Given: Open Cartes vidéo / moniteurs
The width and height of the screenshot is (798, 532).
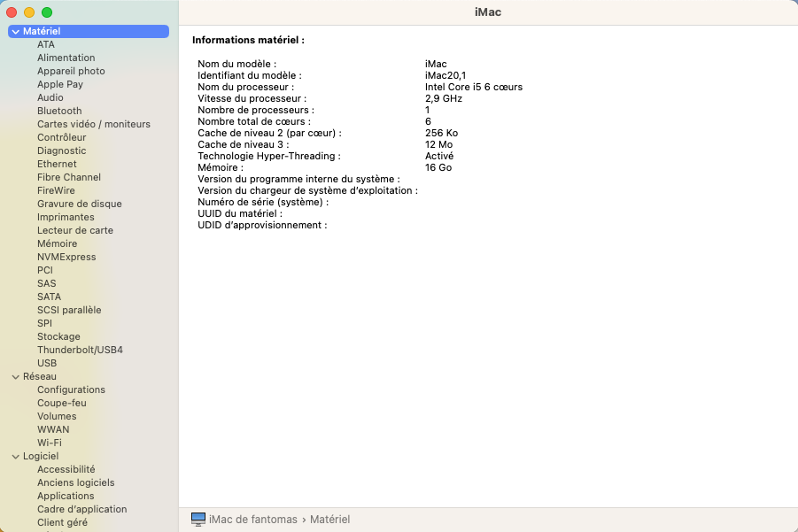Looking at the screenshot, I should [94, 124].
